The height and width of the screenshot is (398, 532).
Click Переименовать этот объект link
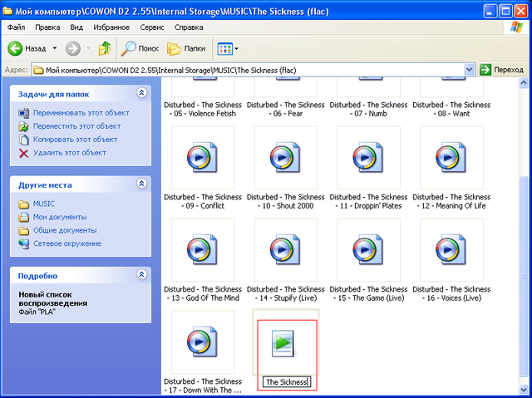[81, 113]
